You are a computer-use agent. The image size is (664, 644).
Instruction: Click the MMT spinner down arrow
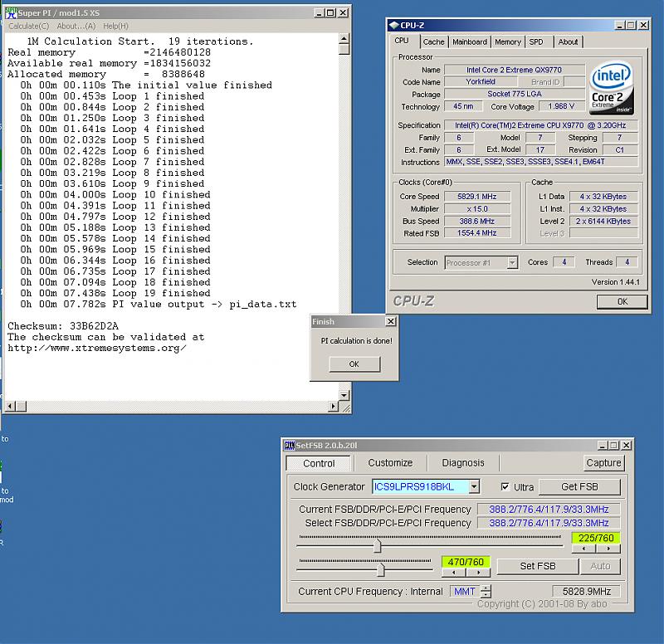point(486,594)
